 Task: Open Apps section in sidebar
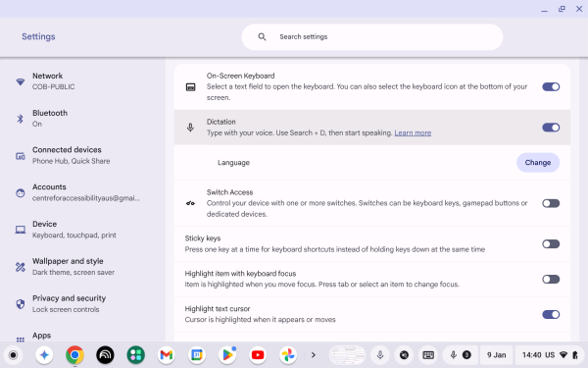pos(82,336)
